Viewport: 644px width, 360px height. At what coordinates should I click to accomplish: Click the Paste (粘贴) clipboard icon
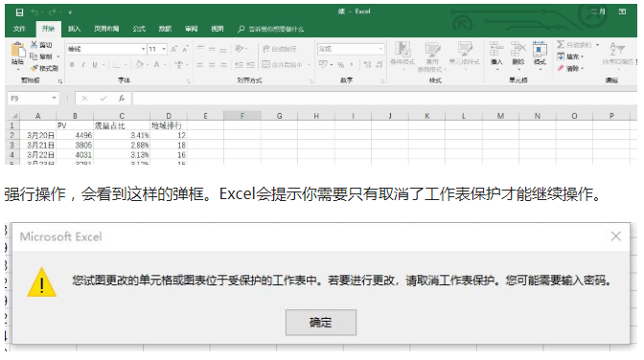[17, 50]
